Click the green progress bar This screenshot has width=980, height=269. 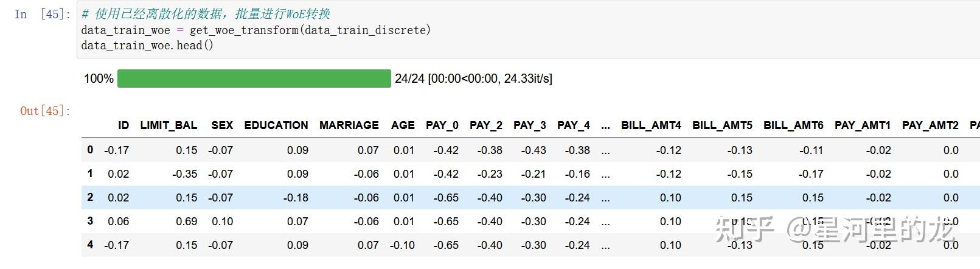point(254,79)
